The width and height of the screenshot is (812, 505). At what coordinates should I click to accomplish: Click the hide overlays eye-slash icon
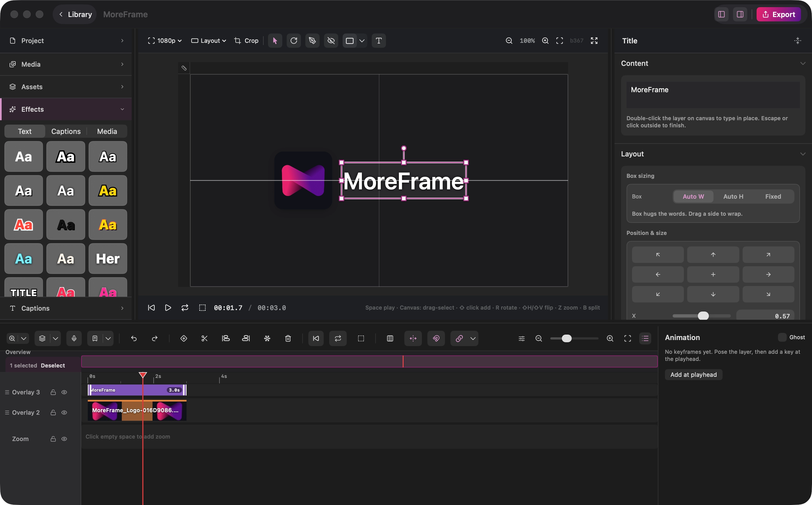[331, 41]
